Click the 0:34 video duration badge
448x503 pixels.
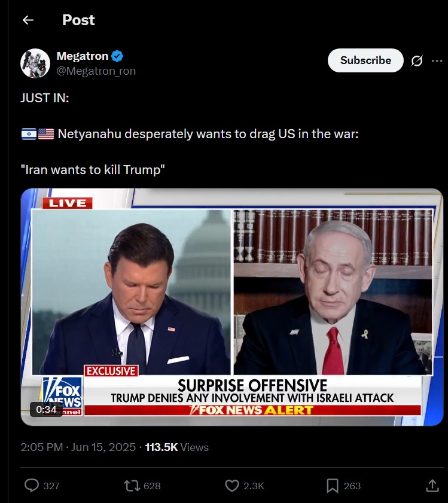point(46,409)
